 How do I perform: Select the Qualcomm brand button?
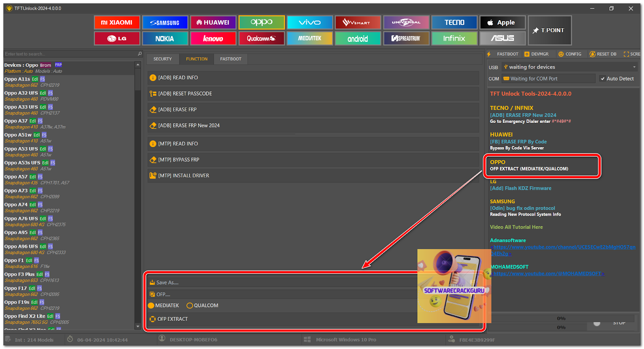coord(262,39)
